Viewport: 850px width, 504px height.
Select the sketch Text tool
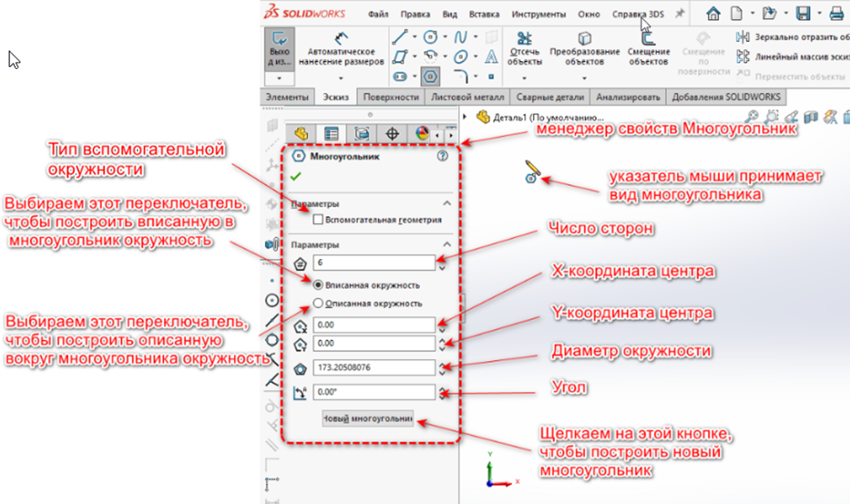pos(491,57)
